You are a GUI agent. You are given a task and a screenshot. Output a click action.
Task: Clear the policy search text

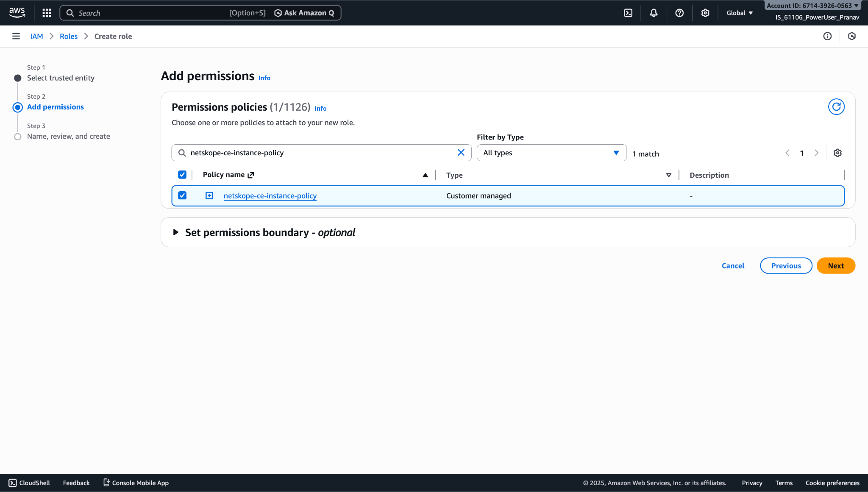461,153
